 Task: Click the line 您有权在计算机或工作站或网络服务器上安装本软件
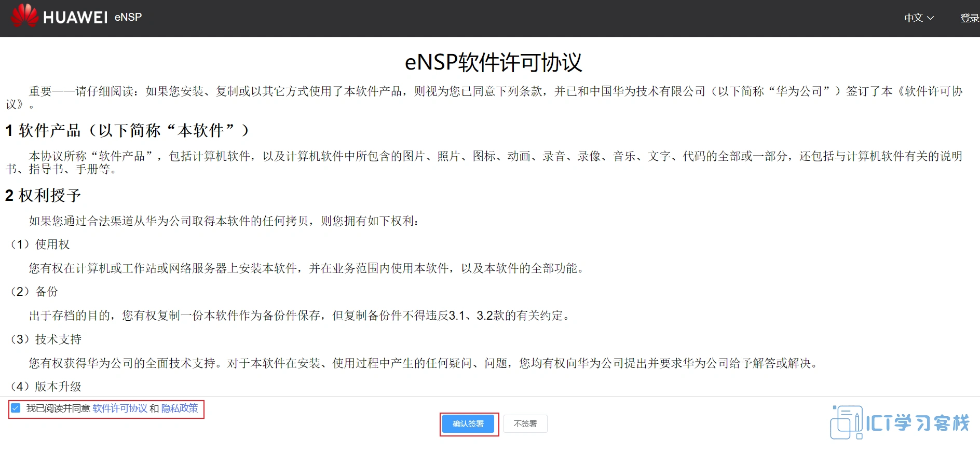pyautogui.click(x=307, y=268)
